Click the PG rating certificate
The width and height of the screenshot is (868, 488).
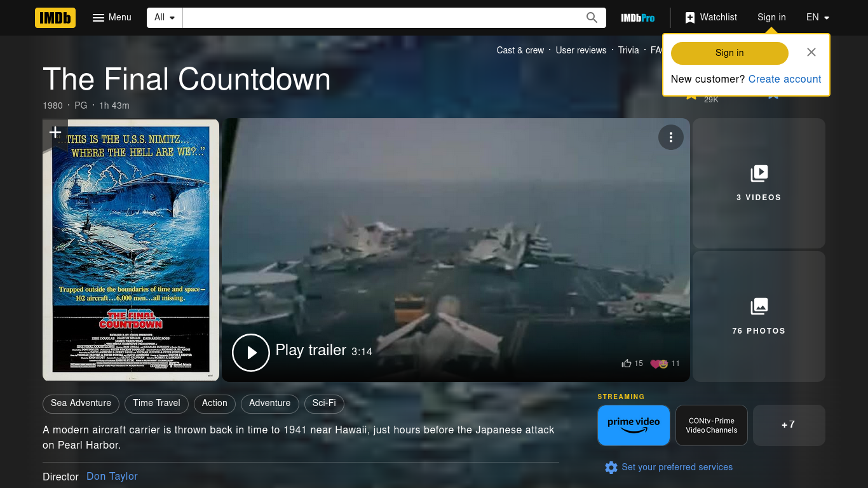pyautogui.click(x=81, y=105)
